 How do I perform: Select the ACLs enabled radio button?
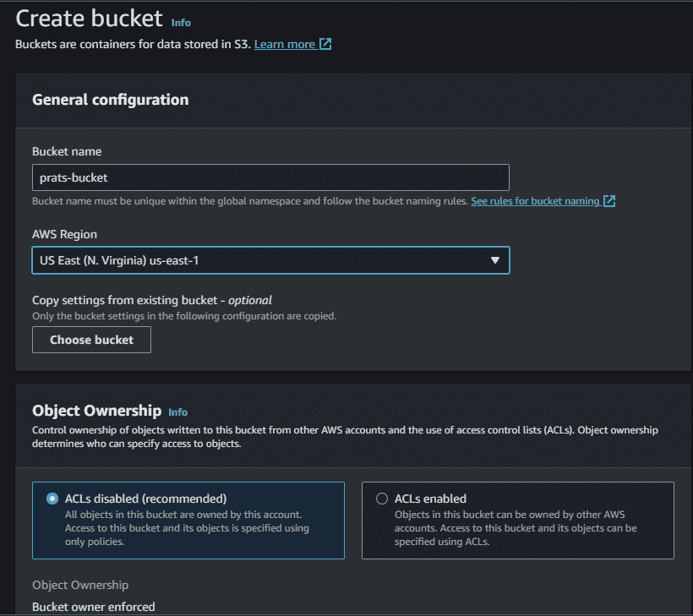[382, 499]
